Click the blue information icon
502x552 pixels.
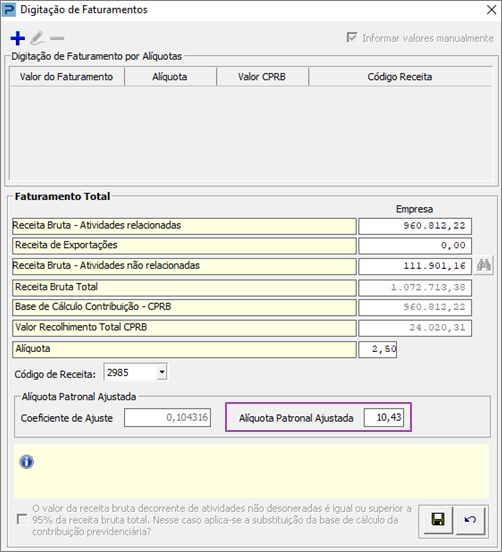click(x=27, y=462)
